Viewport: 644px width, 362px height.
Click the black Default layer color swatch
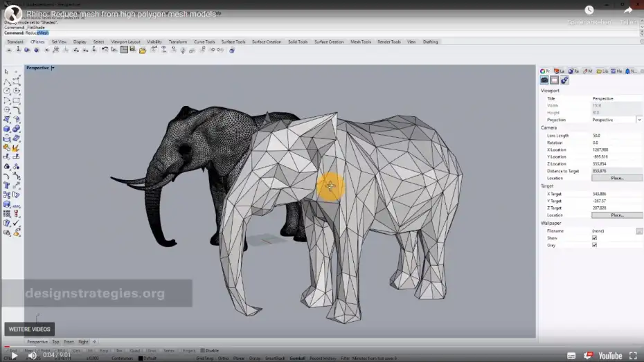[x=141, y=359]
